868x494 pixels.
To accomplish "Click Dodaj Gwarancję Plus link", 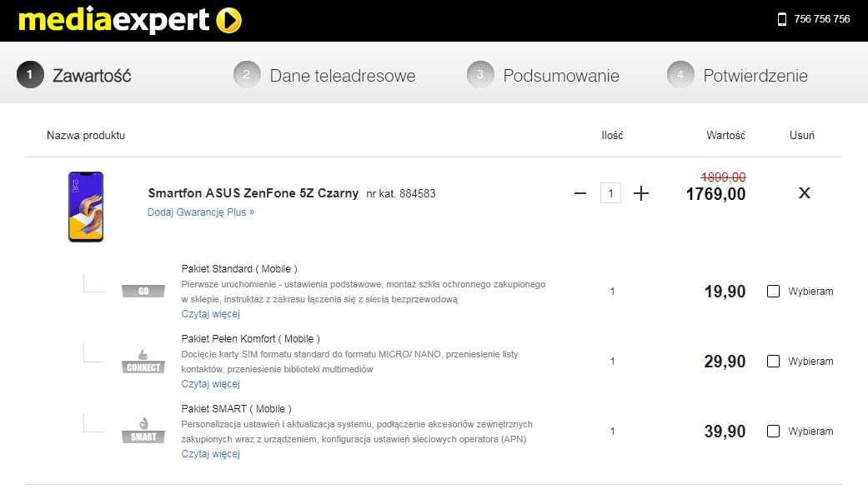I will (x=200, y=212).
